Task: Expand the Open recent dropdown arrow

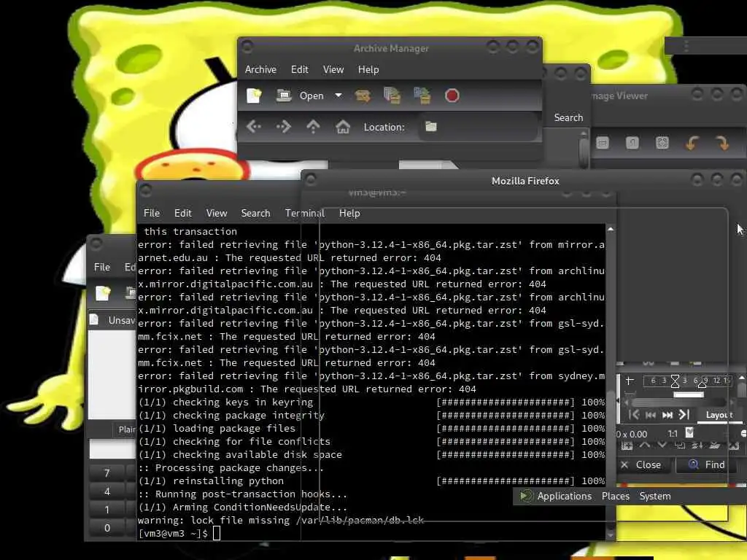Action: [x=338, y=96]
